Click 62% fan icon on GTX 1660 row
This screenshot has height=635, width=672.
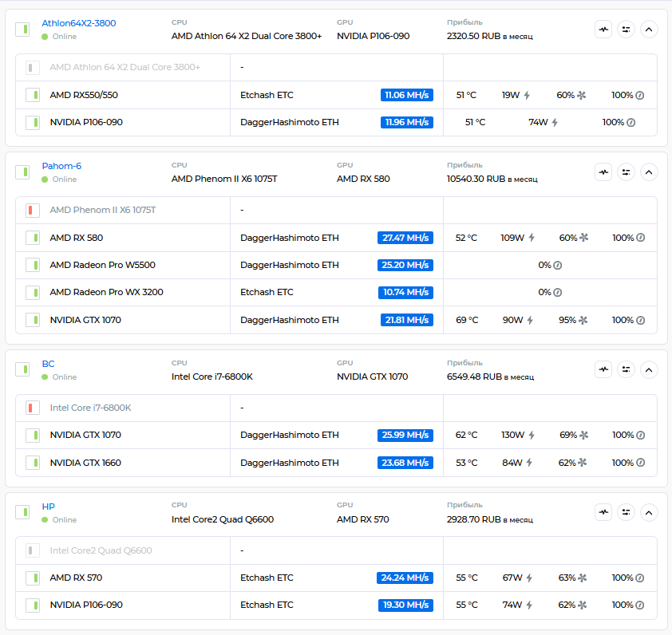pyautogui.click(x=582, y=463)
